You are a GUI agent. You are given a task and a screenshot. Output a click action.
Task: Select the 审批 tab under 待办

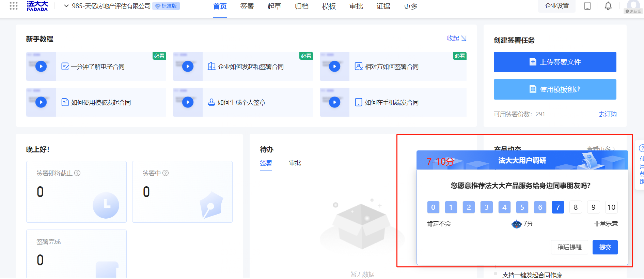[x=295, y=163]
